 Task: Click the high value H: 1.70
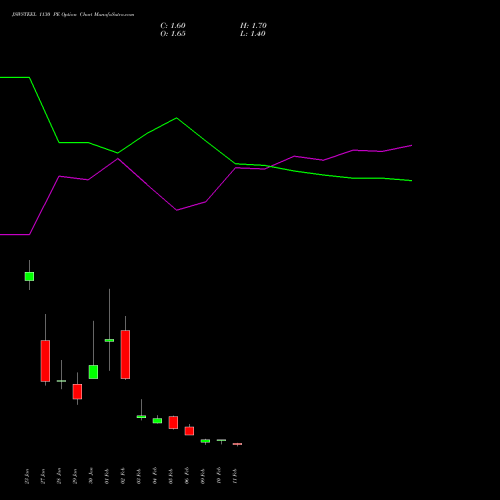253,26
